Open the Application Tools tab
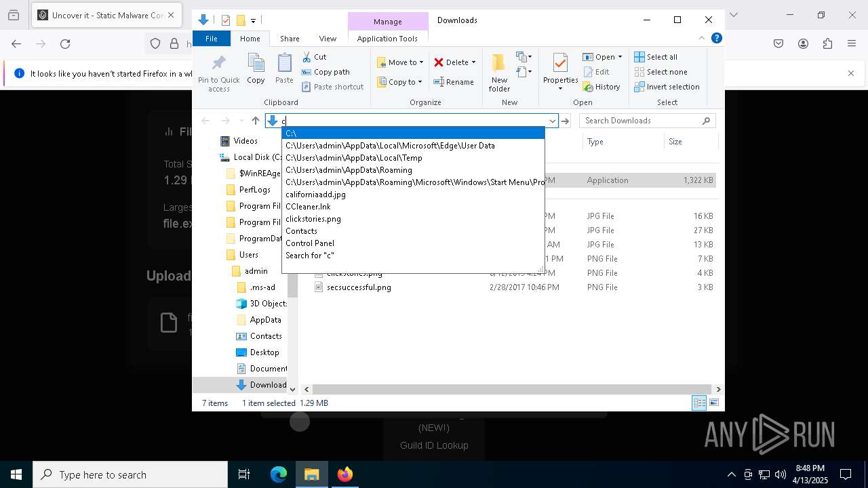The image size is (868, 488). [387, 39]
